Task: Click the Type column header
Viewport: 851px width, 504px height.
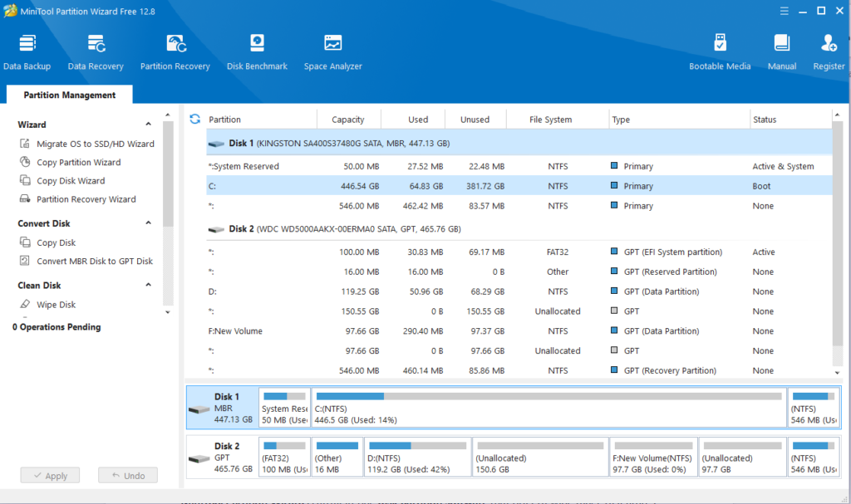Action: pyautogui.click(x=679, y=120)
